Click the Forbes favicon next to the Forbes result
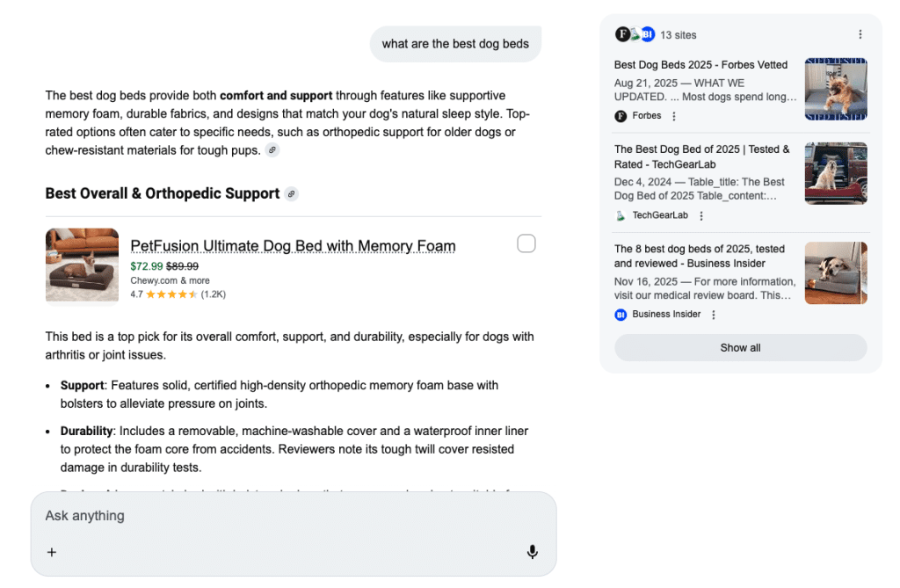The height and width of the screenshot is (588, 900). coord(621,115)
